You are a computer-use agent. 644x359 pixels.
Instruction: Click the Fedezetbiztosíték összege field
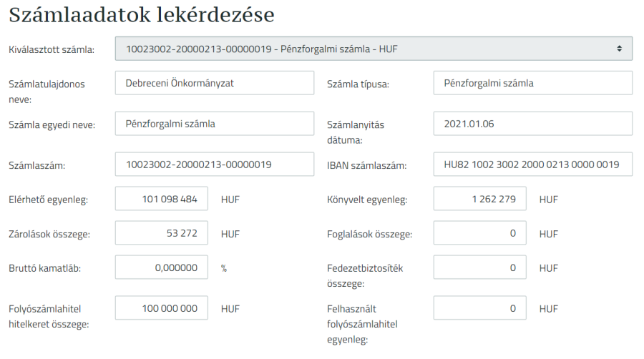[x=479, y=267]
